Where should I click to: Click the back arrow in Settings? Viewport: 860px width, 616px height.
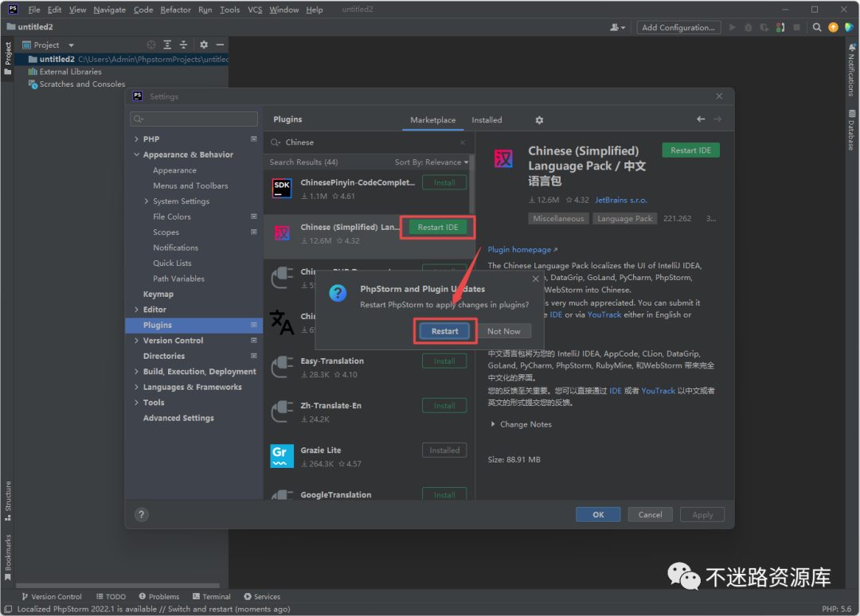[x=701, y=119]
